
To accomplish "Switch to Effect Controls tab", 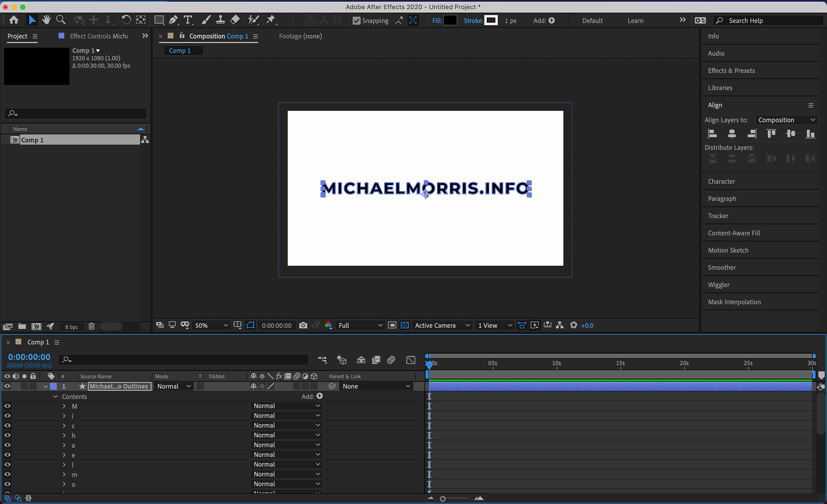I will [x=99, y=36].
